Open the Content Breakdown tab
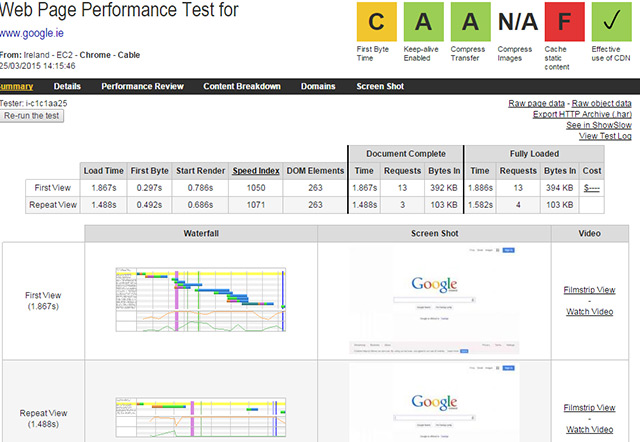Image resolution: width=640 pixels, height=442 pixels. pos(242,86)
